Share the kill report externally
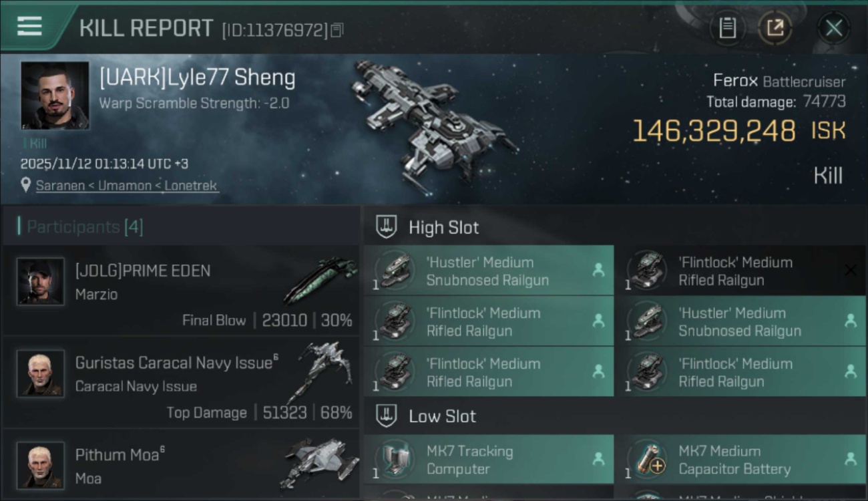868x501 pixels. (x=775, y=28)
